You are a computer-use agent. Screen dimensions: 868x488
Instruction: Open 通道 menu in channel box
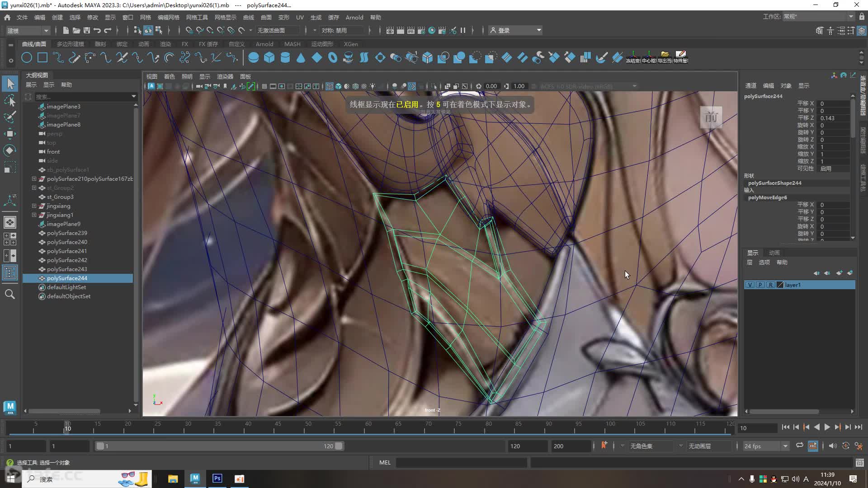[x=750, y=85]
